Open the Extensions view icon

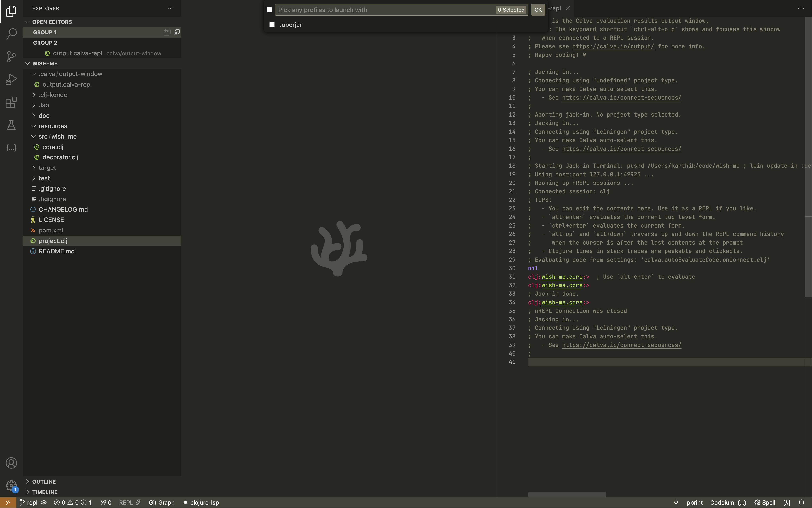pyautogui.click(x=11, y=102)
